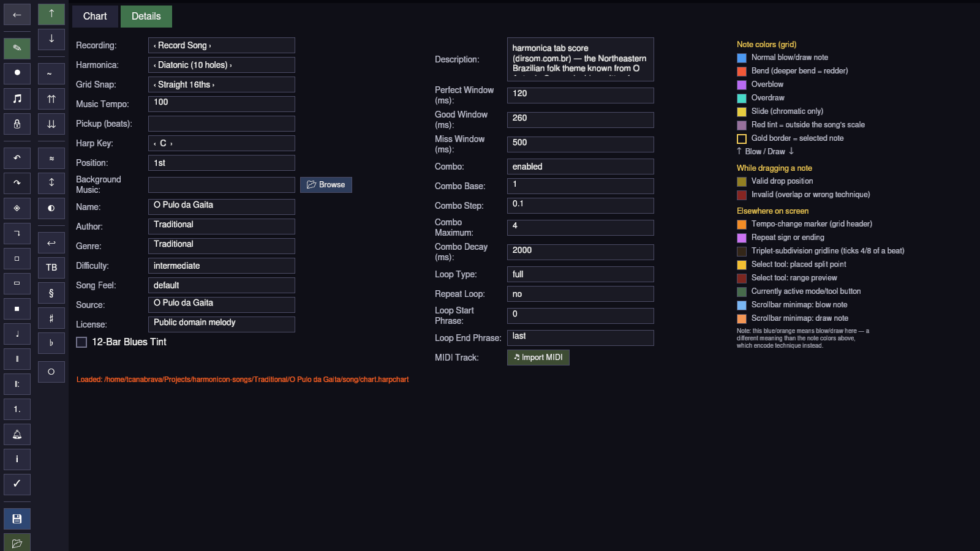Select the blow (up arrow) note tool

point(51,14)
